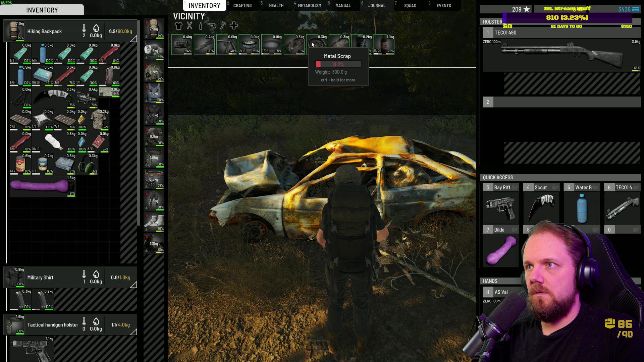Image resolution: width=644 pixels, height=362 pixels.
Task: Select the equipped 2.2kg pants slot
Action: (154, 200)
